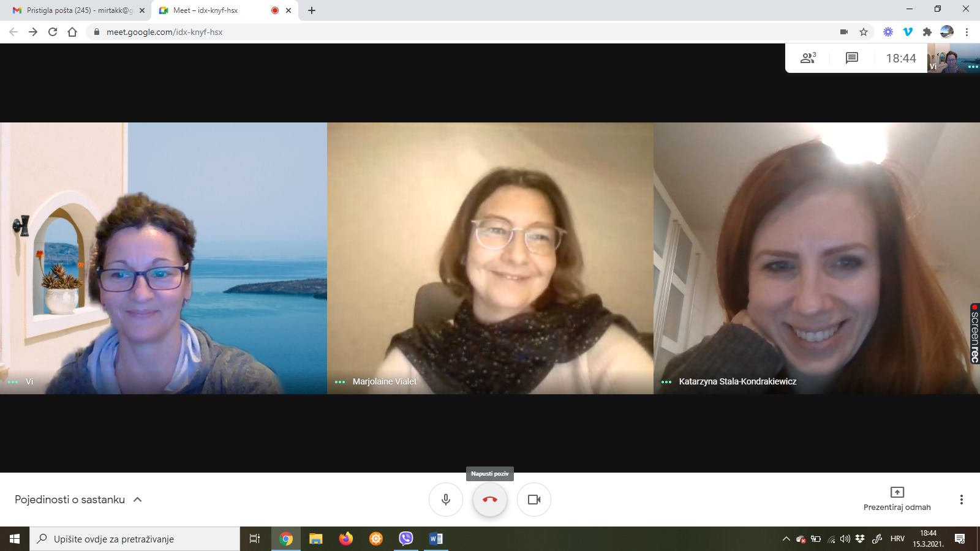Open the Windows notification center
The image size is (980, 551).
(960, 539)
